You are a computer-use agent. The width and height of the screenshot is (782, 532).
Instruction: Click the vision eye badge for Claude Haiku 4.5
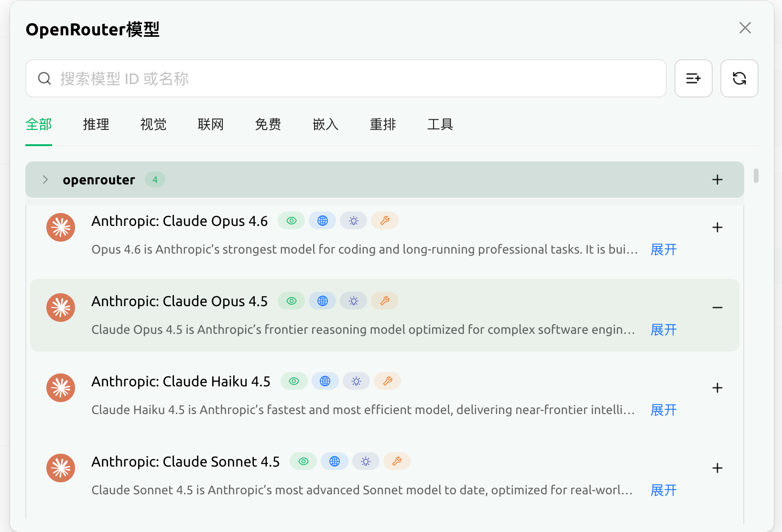(x=294, y=381)
